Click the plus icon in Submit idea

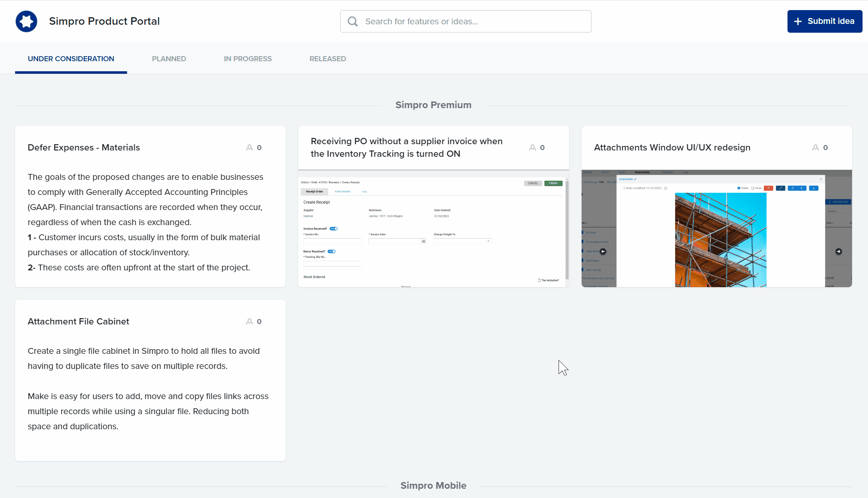798,21
